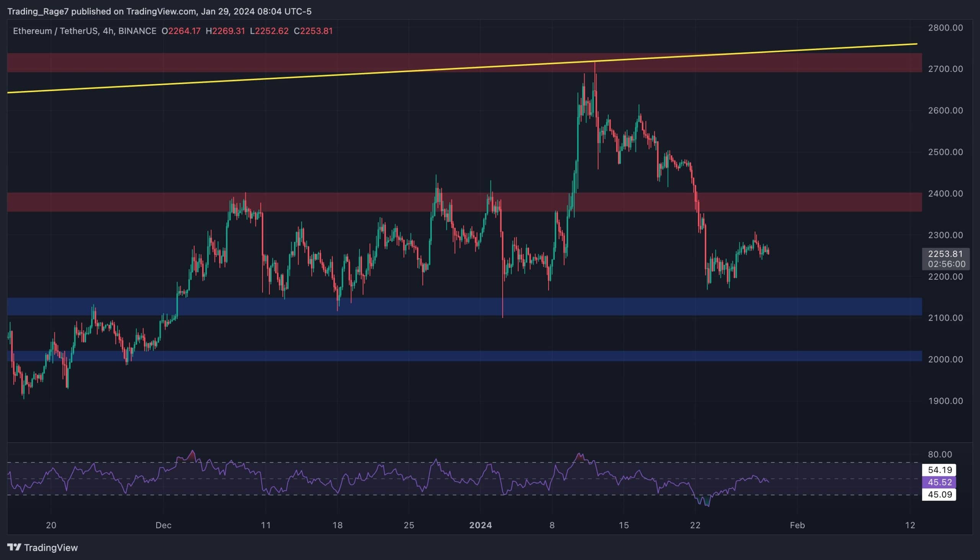Click the current price label 2253.81

click(945, 254)
